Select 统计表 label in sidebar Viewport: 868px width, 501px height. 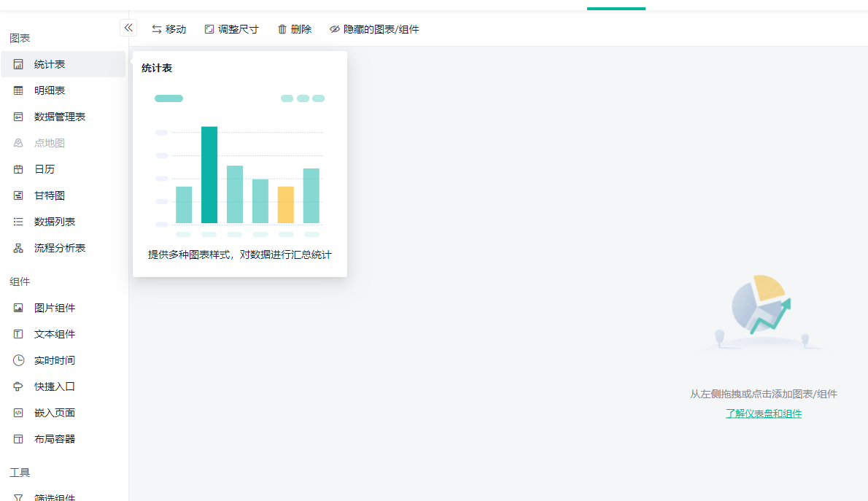coord(50,64)
